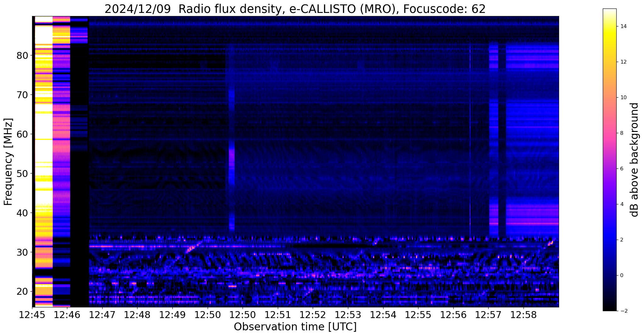The image size is (644, 336).
Task: Select the 50 tick on frequency axis
Action: 22,174
